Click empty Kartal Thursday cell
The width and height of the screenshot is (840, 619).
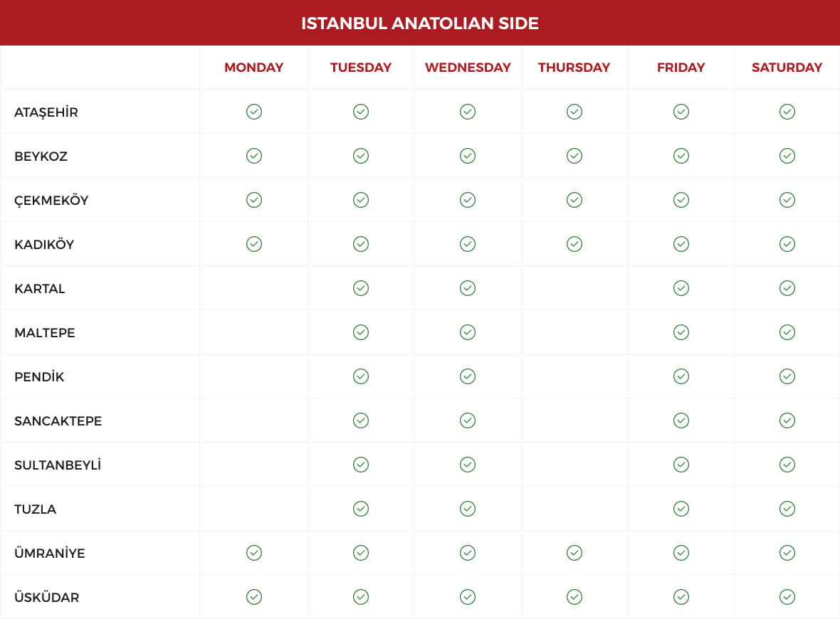[x=574, y=288]
